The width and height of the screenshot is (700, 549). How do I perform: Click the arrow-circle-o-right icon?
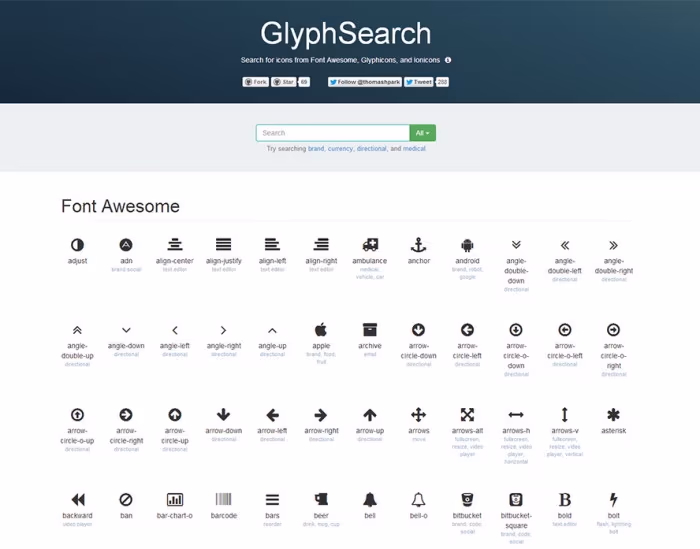[x=613, y=330]
